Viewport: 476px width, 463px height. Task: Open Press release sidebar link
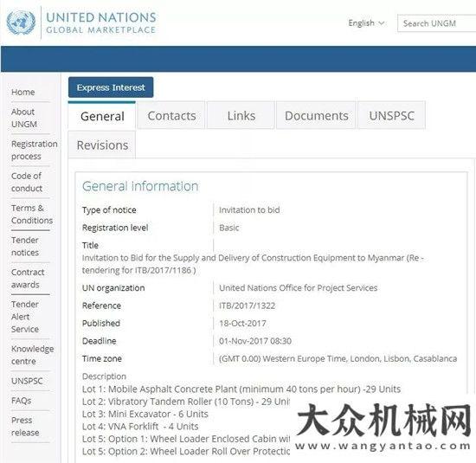(x=25, y=427)
